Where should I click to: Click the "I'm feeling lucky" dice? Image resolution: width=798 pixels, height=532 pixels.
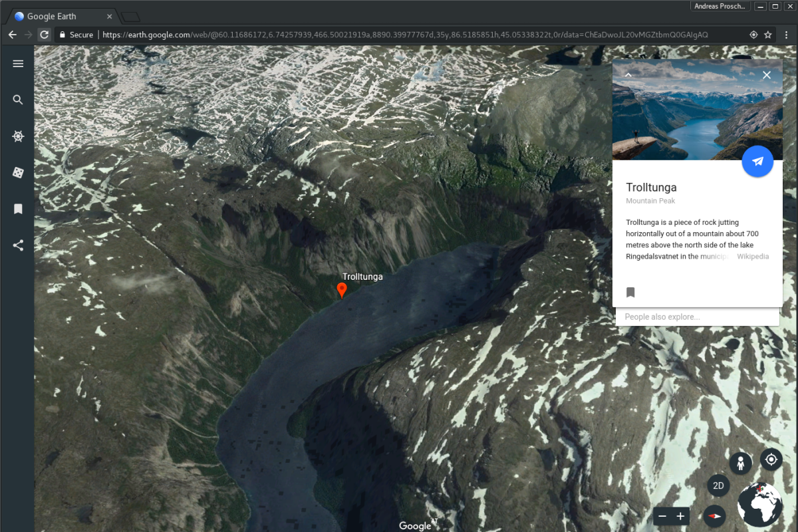(18, 172)
